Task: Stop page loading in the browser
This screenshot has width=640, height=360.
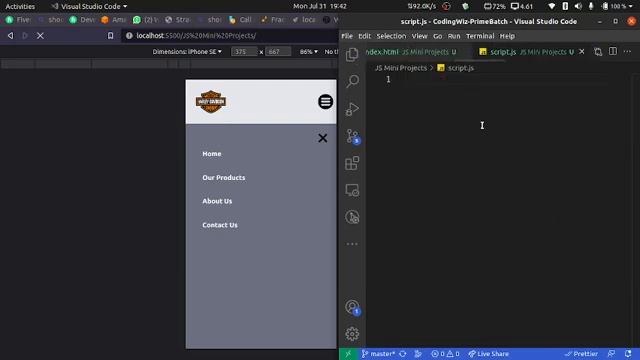Action: tap(40, 36)
